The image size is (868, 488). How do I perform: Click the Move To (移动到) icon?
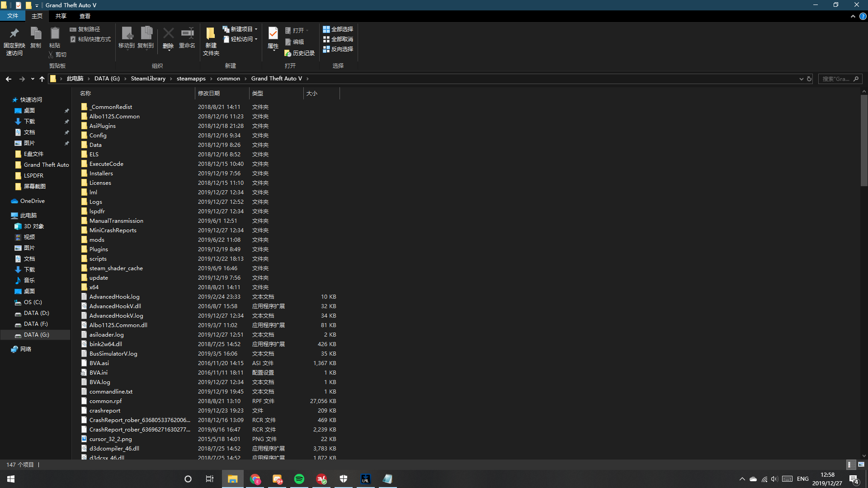click(x=127, y=34)
